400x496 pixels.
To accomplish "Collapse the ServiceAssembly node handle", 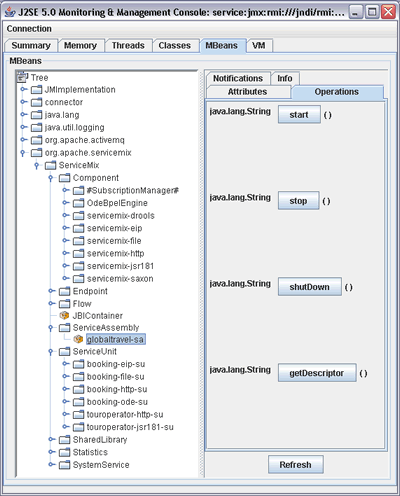I will click(51, 328).
